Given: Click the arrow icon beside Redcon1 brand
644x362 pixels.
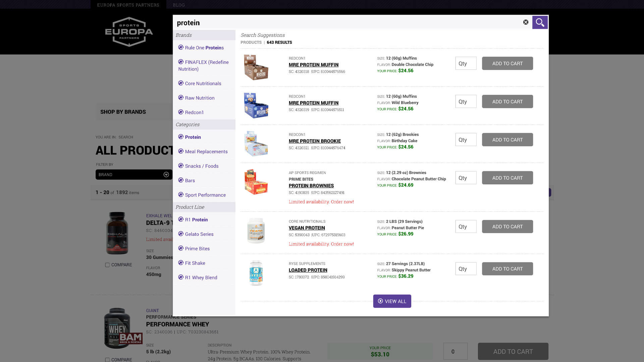Looking at the screenshot, I should [181, 112].
